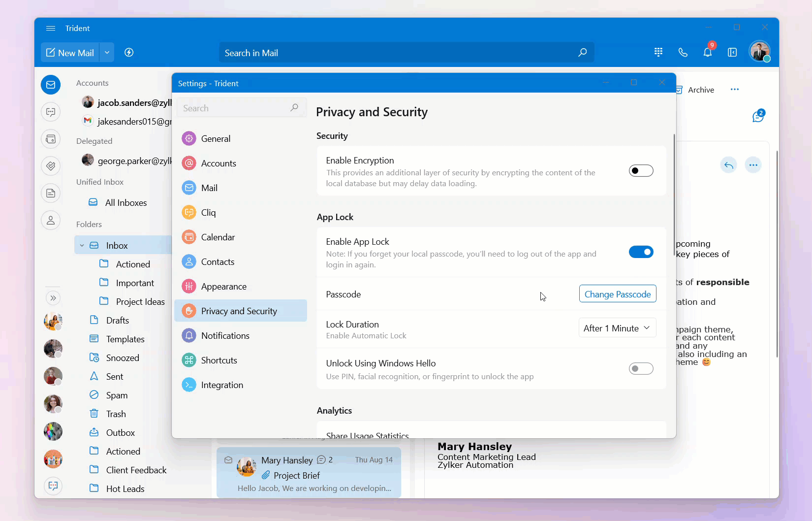Turn off Enable App Lock switch
The image size is (812, 521).
pos(641,252)
